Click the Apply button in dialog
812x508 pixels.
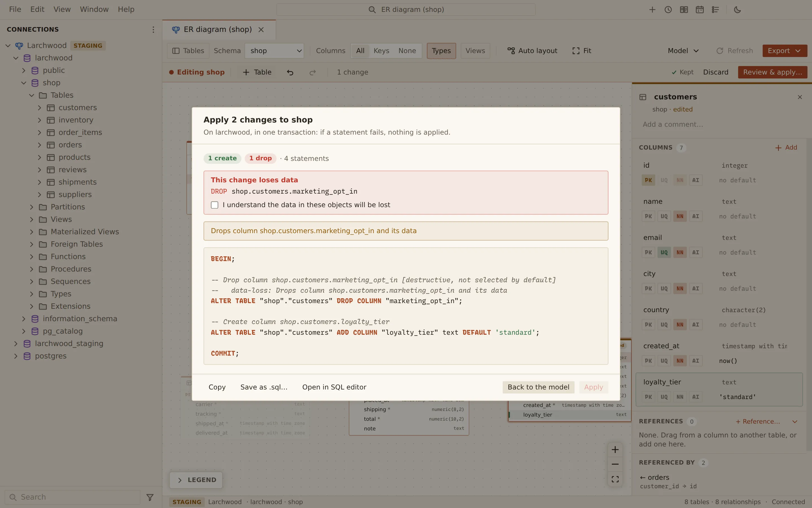pos(593,387)
